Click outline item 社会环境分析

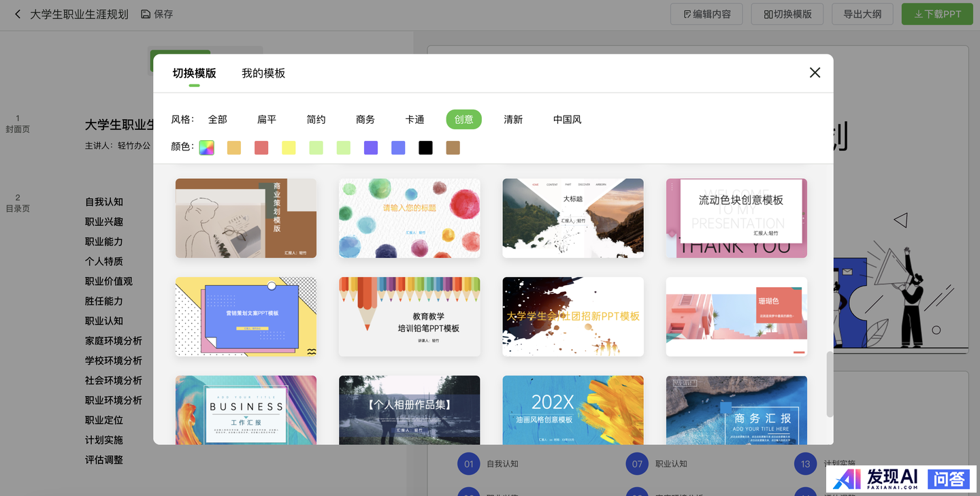tap(114, 380)
